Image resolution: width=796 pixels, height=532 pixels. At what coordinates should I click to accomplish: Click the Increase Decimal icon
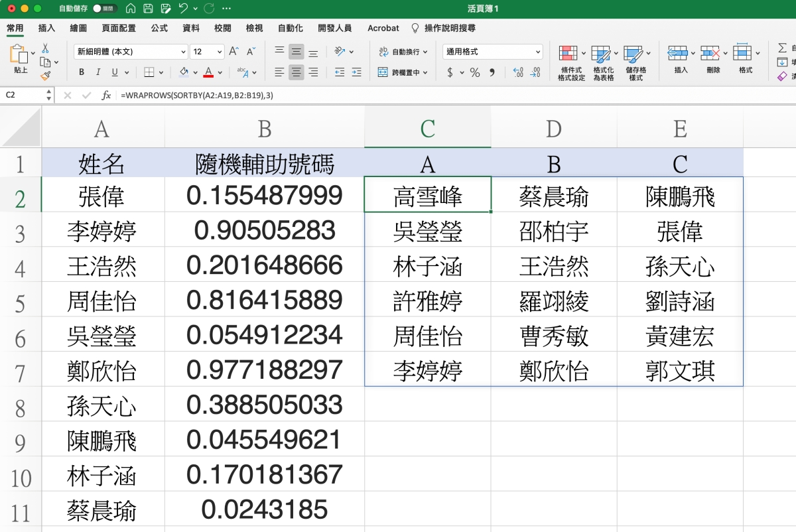[518, 72]
